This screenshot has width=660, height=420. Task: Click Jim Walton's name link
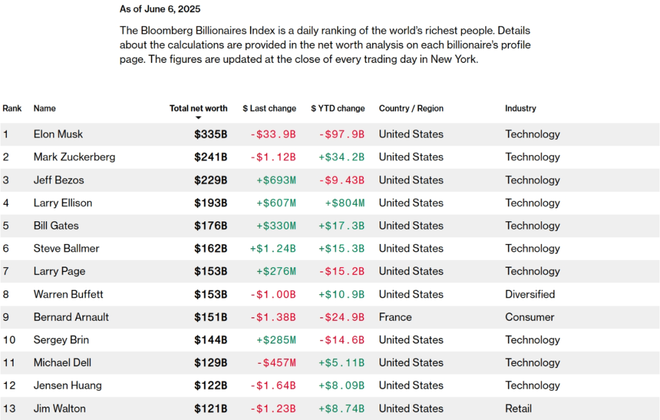(59, 408)
